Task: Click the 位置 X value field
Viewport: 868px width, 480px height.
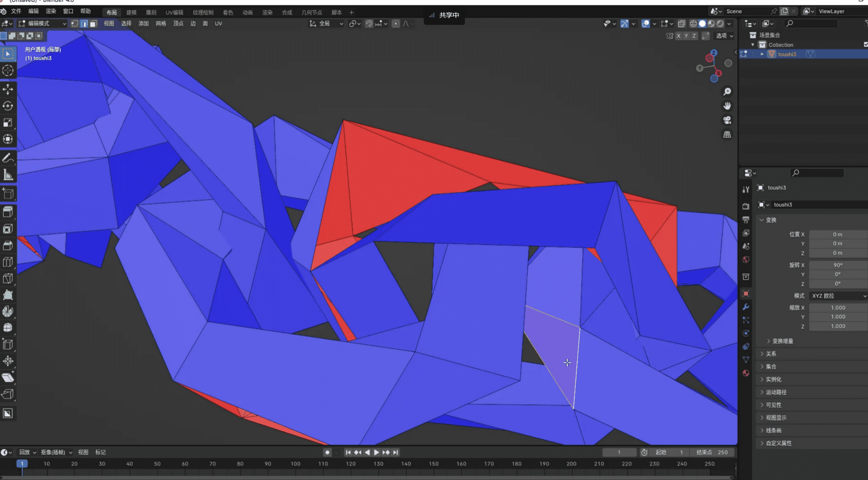Action: coord(837,234)
